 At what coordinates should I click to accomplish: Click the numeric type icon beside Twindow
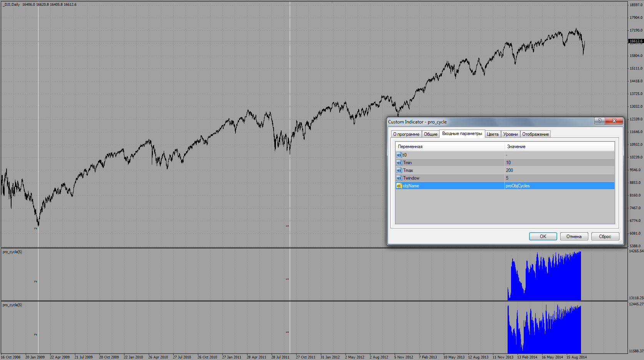point(399,178)
